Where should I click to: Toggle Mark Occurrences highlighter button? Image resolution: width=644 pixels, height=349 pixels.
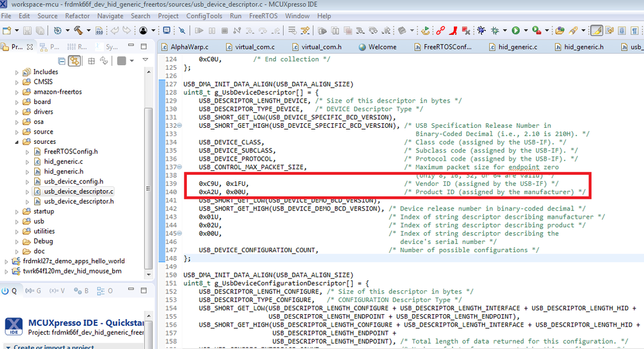pyautogui.click(x=596, y=30)
